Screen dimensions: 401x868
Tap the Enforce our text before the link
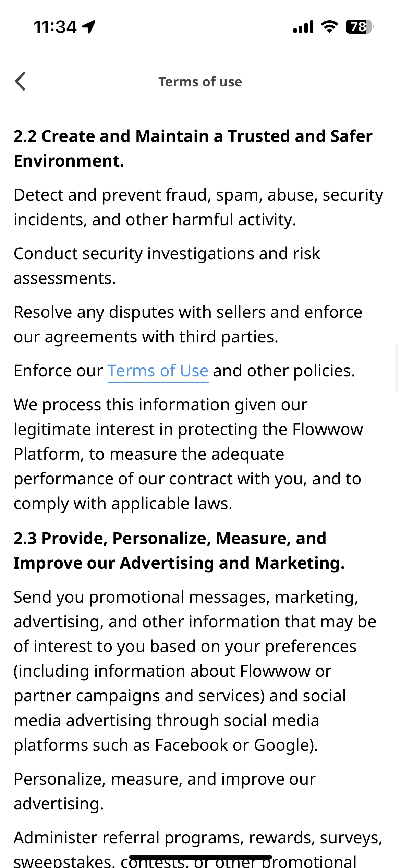click(x=58, y=371)
